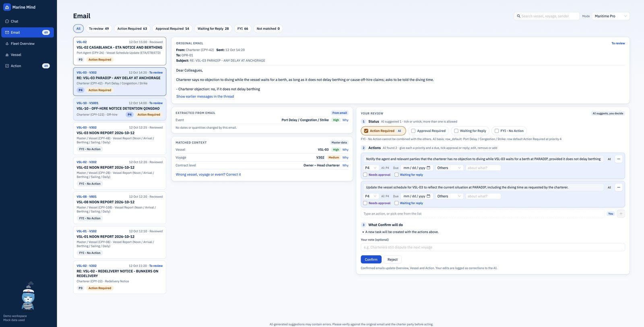Open the Action section in sidebar
Viewport: 644px width, 327px height.
[28, 66]
